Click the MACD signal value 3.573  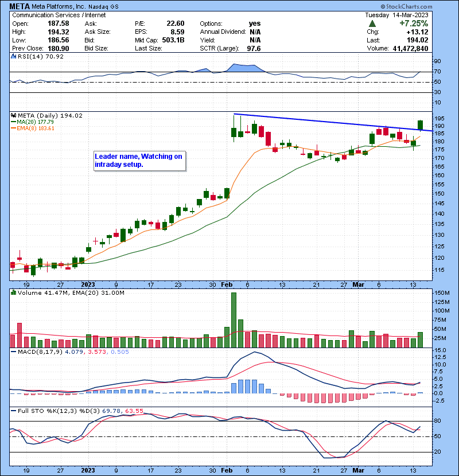point(97,352)
